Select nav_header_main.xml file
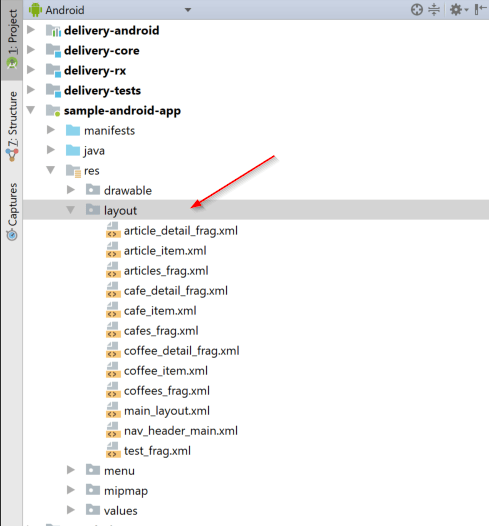 click(x=181, y=431)
